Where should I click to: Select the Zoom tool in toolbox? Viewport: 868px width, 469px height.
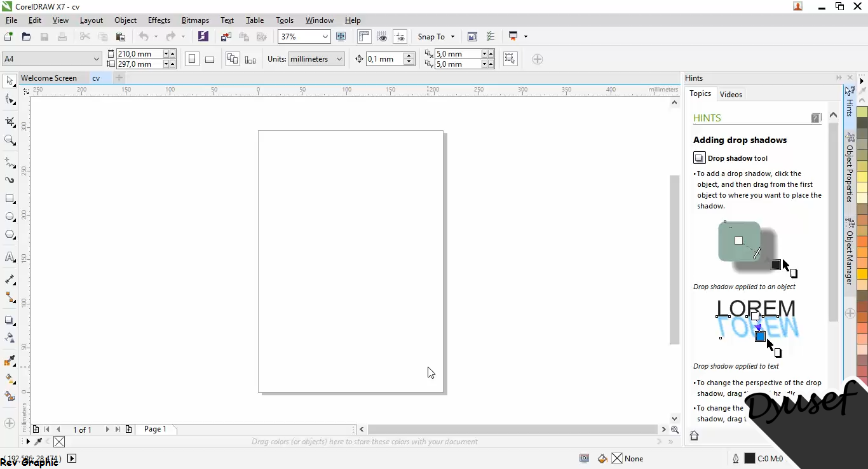point(10,140)
